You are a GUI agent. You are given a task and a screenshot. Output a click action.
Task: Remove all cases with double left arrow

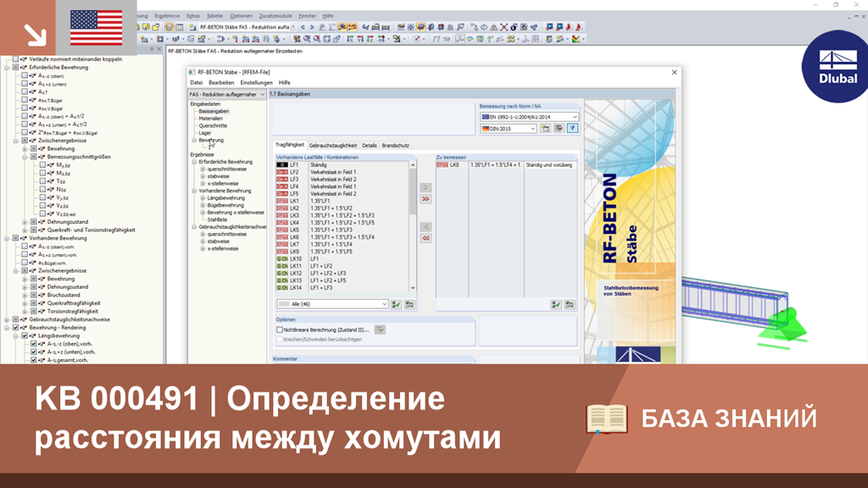[426, 238]
